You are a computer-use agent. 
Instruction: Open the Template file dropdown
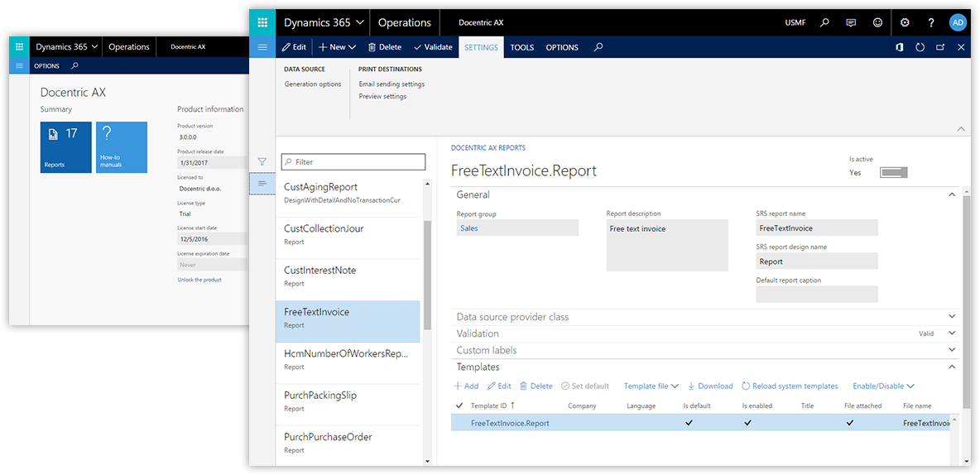click(651, 386)
